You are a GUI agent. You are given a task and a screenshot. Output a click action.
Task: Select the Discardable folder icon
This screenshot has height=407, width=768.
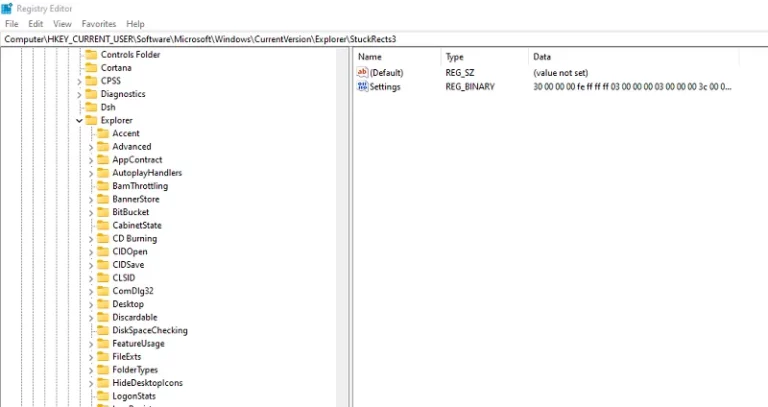103,317
